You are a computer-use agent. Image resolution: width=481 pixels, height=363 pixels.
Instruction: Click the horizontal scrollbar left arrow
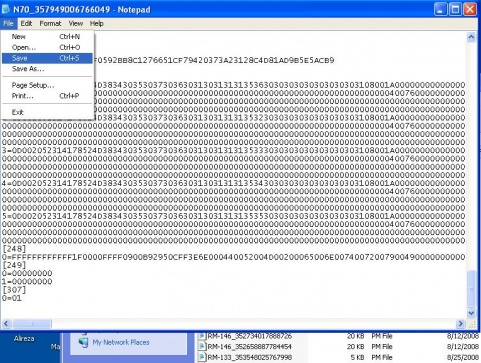pos(7,323)
